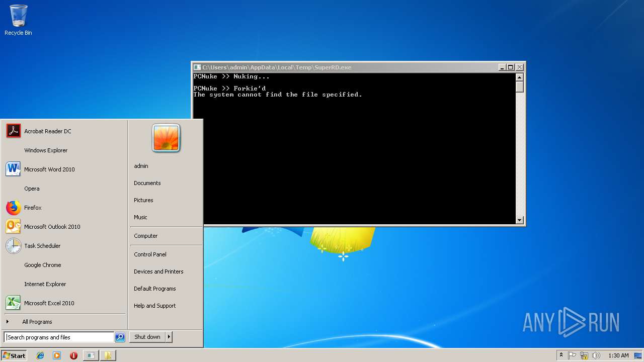Viewport: 644px width, 362px height.
Task: Show hidden tray icons arrow
Action: pyautogui.click(x=561, y=355)
